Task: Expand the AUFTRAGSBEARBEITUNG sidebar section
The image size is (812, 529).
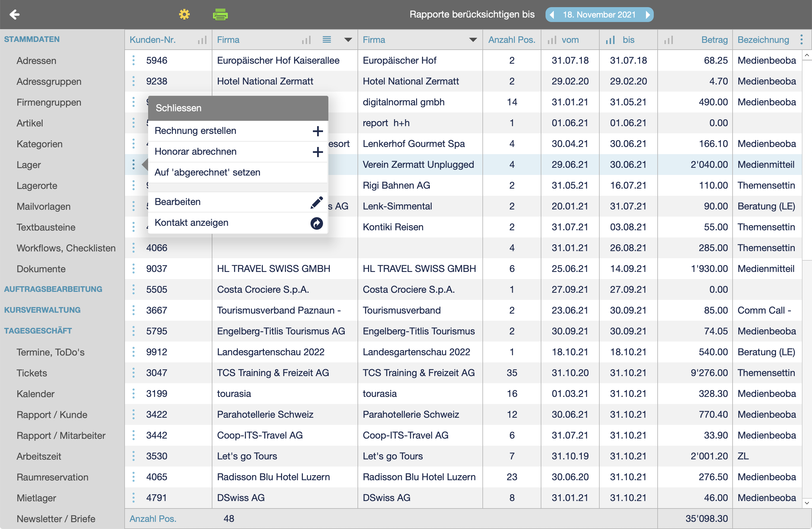Action: [53, 289]
